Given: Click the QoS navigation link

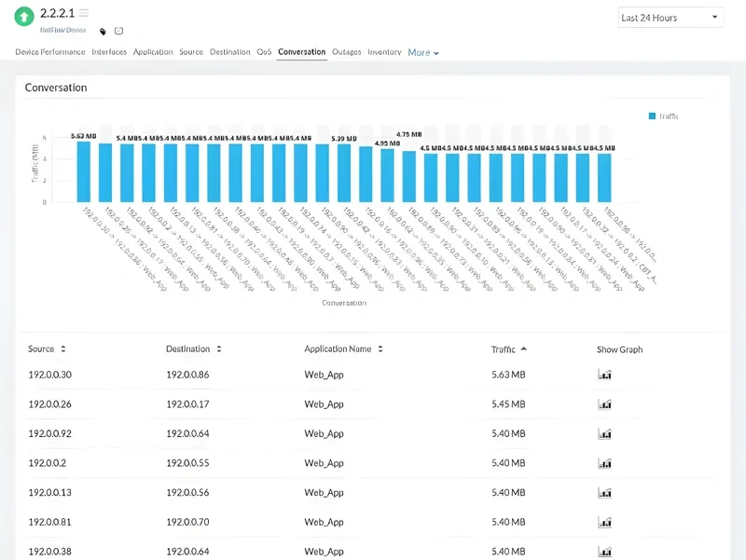Looking at the screenshot, I should tap(264, 53).
